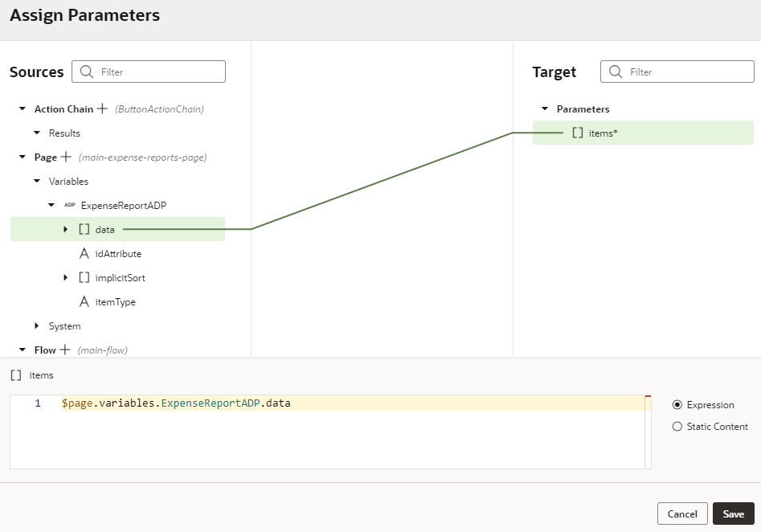The height and width of the screenshot is (532, 761).
Task: Click the ADP icon of ExpenseReportADP
Action: coord(70,205)
